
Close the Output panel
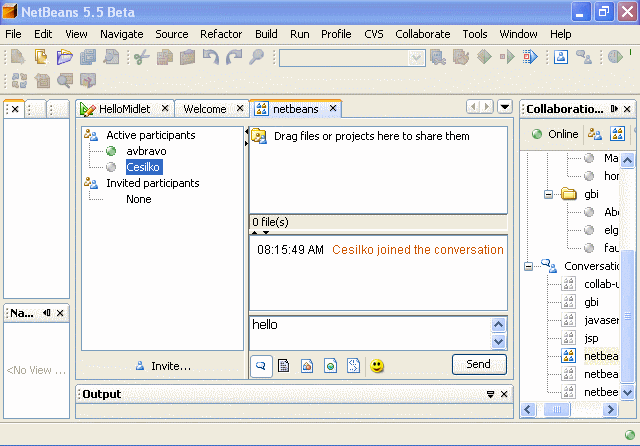[504, 394]
